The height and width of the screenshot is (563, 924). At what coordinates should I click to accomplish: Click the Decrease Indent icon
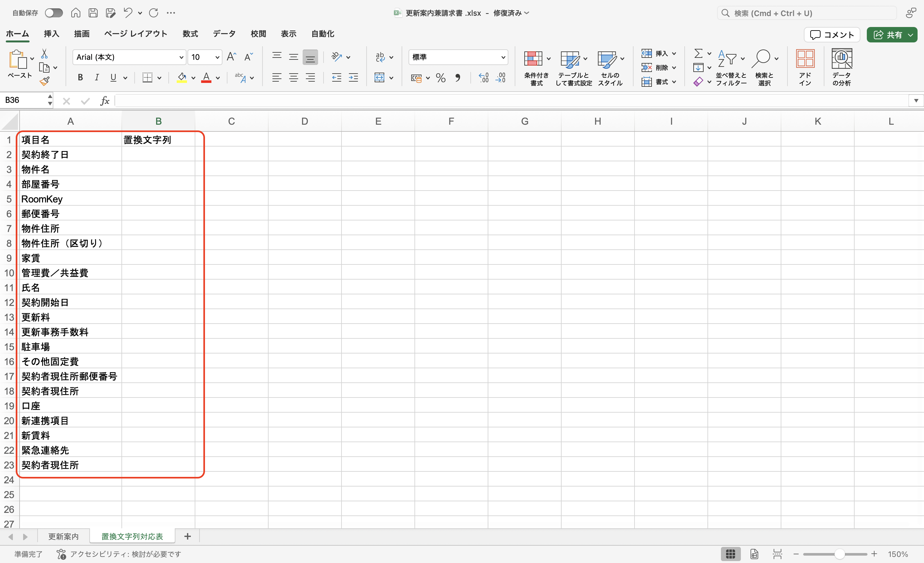click(x=336, y=78)
